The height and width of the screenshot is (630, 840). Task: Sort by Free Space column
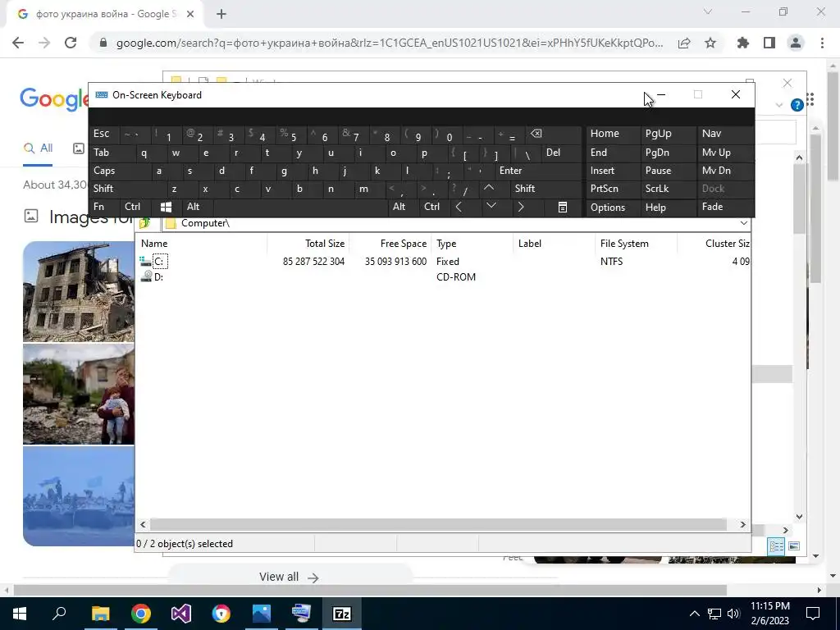click(x=390, y=244)
